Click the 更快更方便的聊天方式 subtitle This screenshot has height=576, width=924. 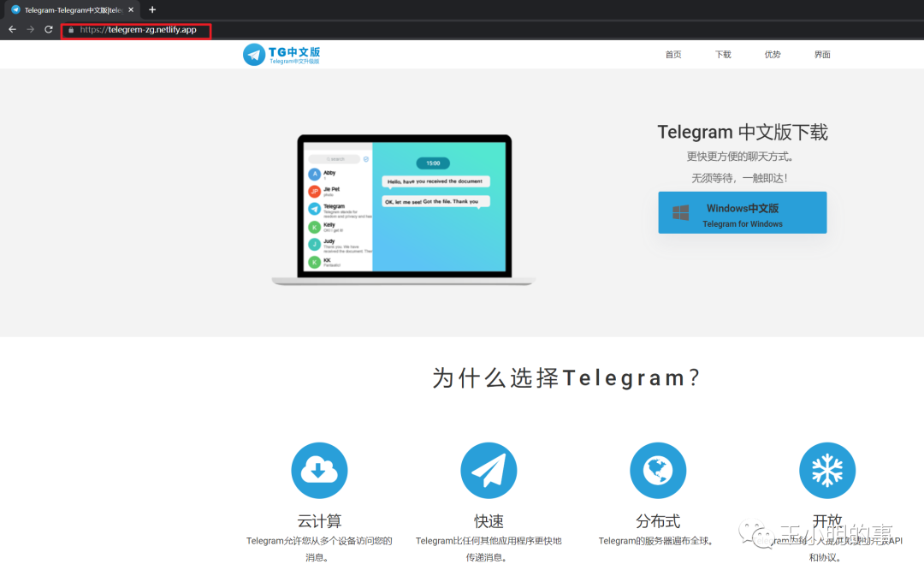(x=740, y=157)
